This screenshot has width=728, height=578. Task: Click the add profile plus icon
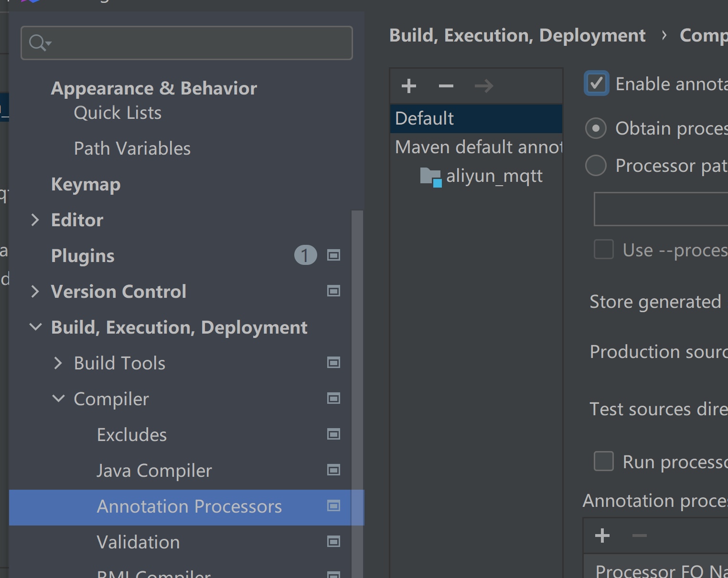pyautogui.click(x=409, y=86)
